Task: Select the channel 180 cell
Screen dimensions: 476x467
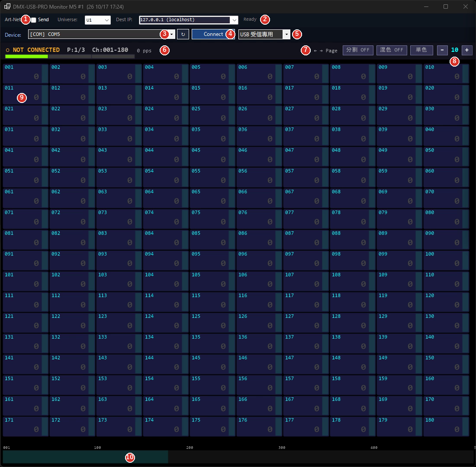Action: (446, 427)
